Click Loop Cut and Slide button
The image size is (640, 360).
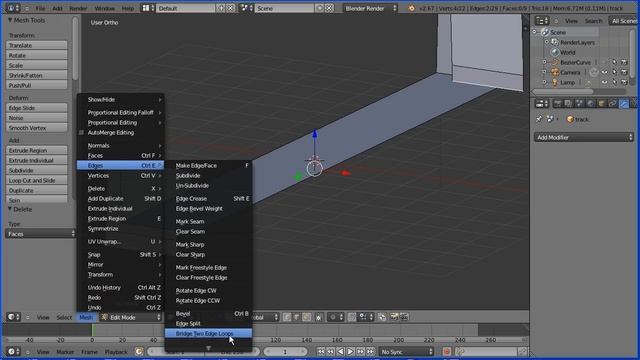point(37,180)
